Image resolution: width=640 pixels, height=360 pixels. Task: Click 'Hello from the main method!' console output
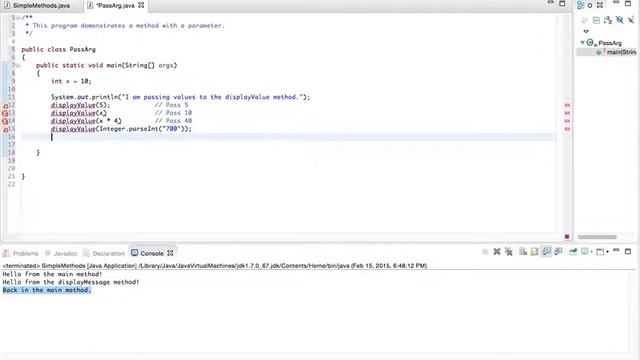point(52,274)
